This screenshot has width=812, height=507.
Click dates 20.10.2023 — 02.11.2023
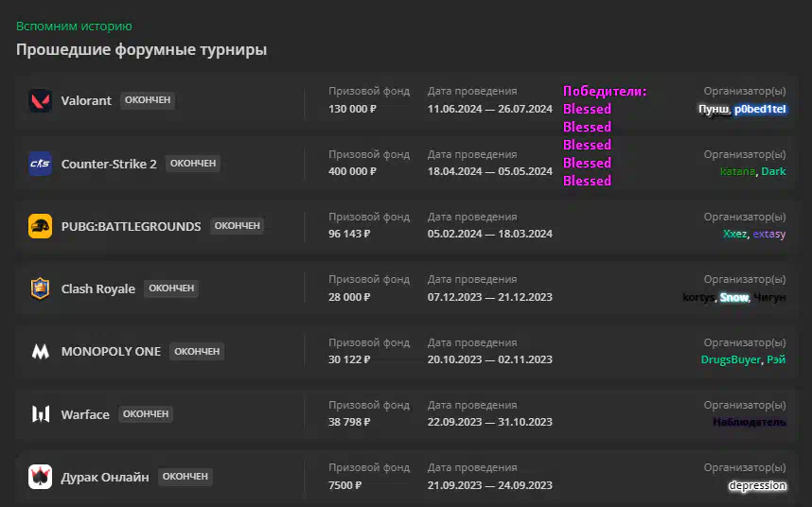click(x=490, y=359)
